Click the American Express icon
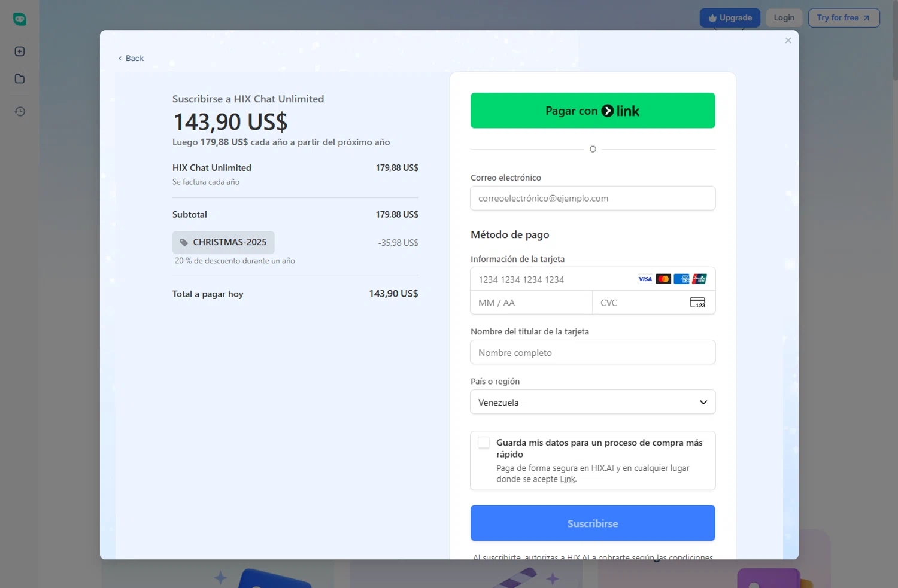Viewport: 898px width, 588px height. 681,279
